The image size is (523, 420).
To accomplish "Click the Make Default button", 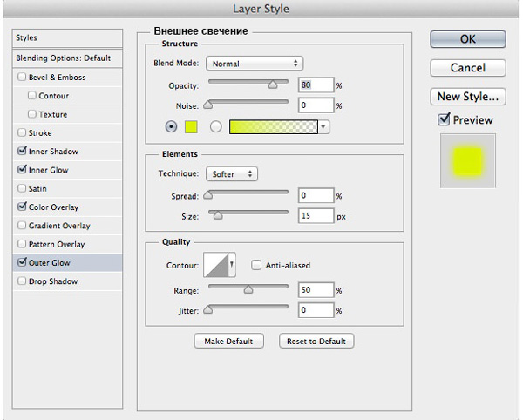I will [228, 341].
